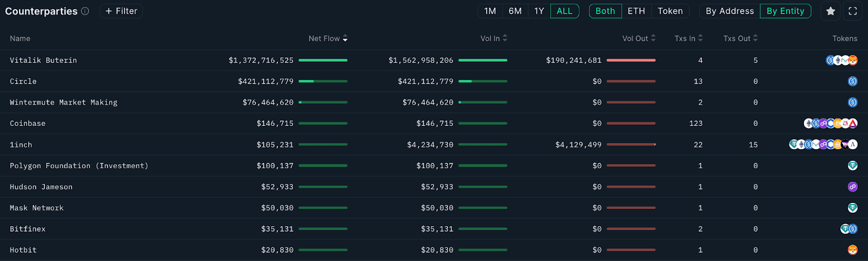Click Coinbase row token icons
Image resolution: width=868 pixels, height=261 pixels.
[831, 124]
